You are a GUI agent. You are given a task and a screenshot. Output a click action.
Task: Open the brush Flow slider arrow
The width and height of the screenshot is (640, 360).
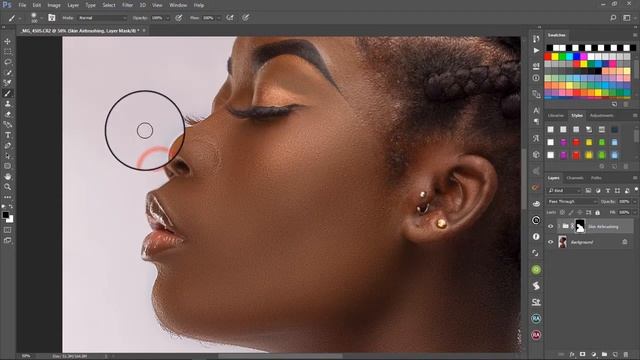[219, 18]
